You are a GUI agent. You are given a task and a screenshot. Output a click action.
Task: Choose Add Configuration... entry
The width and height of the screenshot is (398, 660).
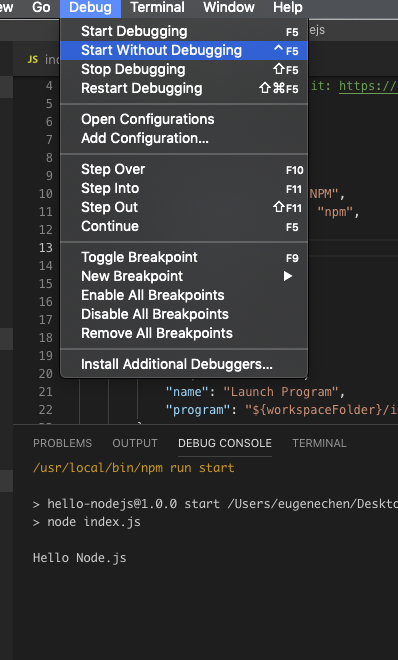pyautogui.click(x=184, y=138)
